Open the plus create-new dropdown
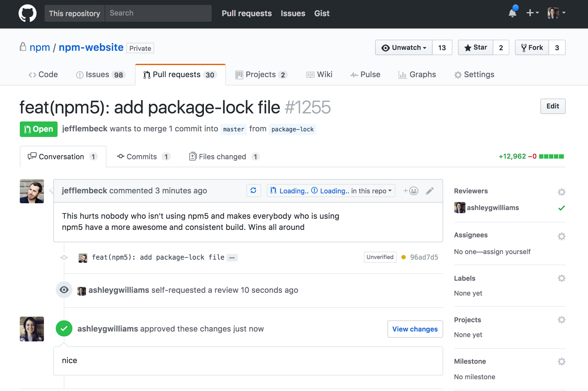The width and height of the screenshot is (588, 391). point(532,13)
